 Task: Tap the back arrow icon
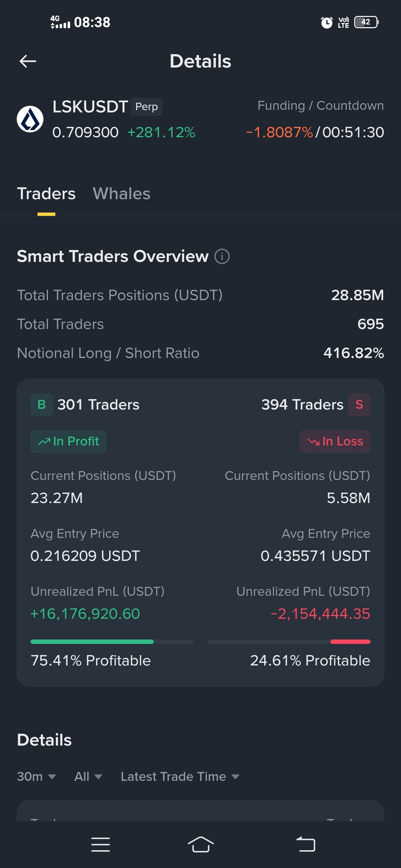click(x=28, y=61)
